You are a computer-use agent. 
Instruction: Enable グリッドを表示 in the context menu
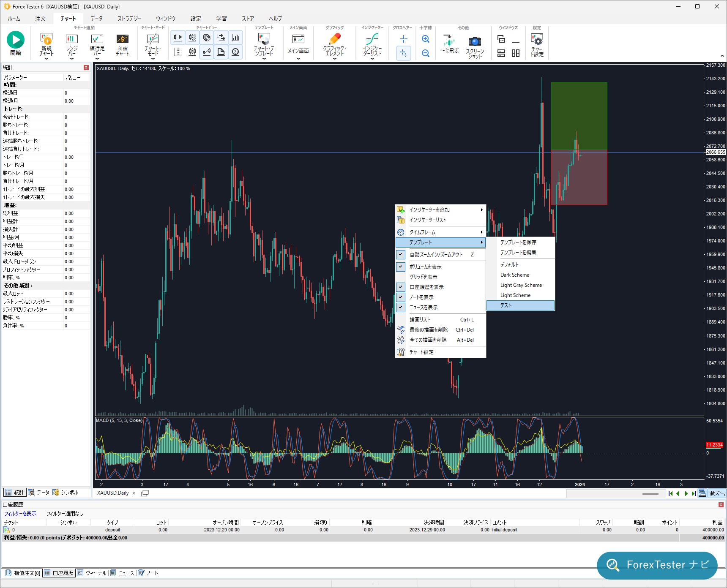[440, 277]
